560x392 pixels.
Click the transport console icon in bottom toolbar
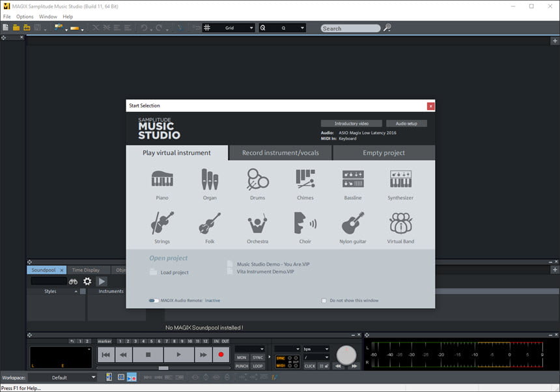(x=132, y=377)
